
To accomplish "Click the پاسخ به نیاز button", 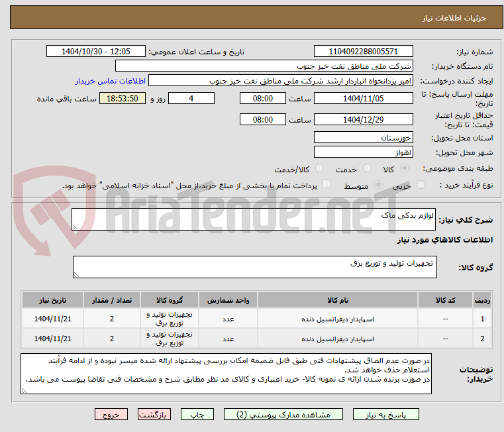I will [385, 414].
